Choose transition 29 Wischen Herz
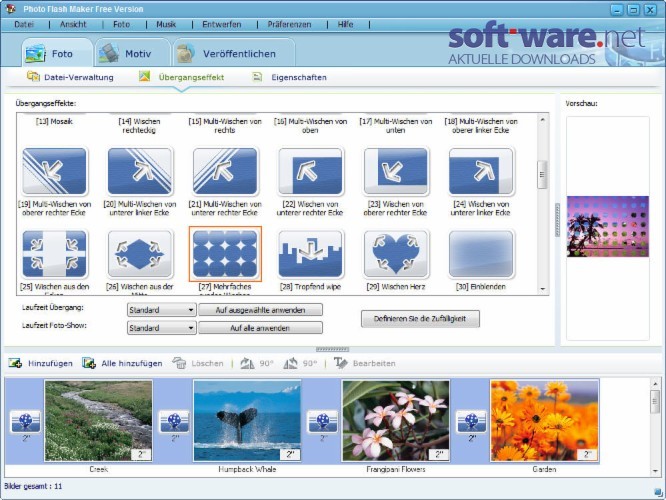The height and width of the screenshot is (500, 666). click(396, 254)
